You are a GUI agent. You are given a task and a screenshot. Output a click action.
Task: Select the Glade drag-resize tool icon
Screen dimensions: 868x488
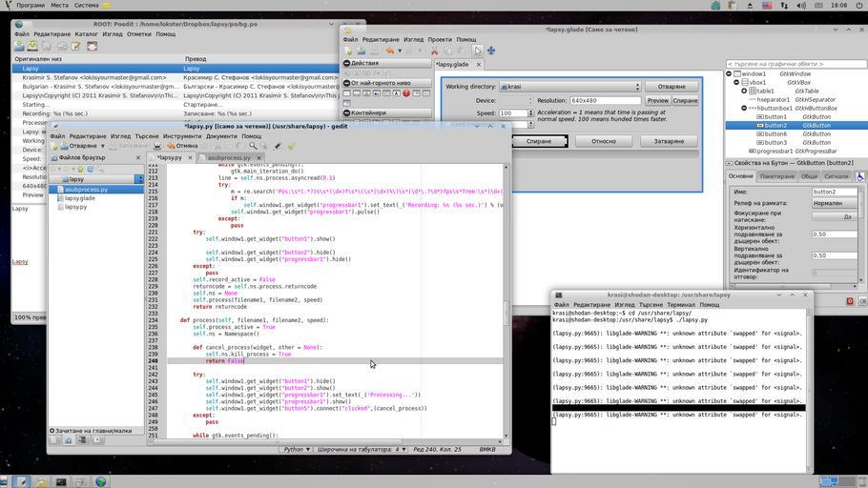click(x=491, y=51)
